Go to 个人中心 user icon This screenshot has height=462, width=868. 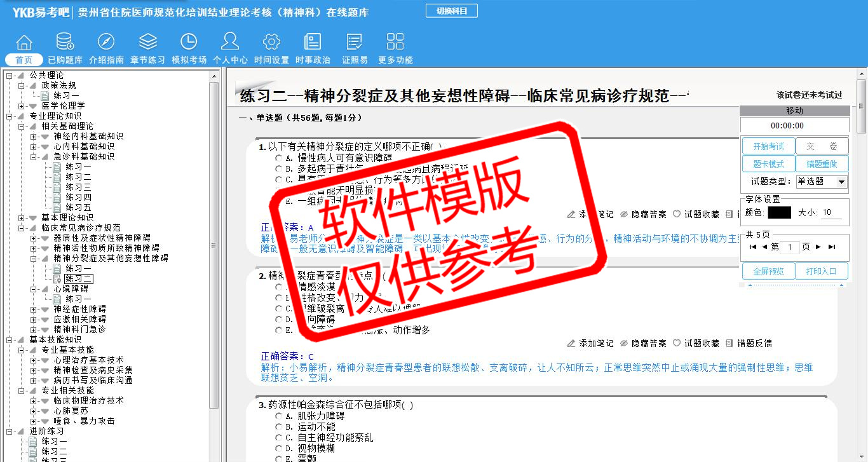tap(230, 43)
